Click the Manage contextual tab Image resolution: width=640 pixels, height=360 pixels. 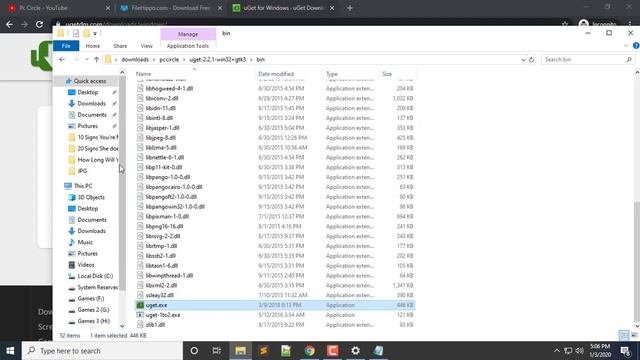coord(188,34)
